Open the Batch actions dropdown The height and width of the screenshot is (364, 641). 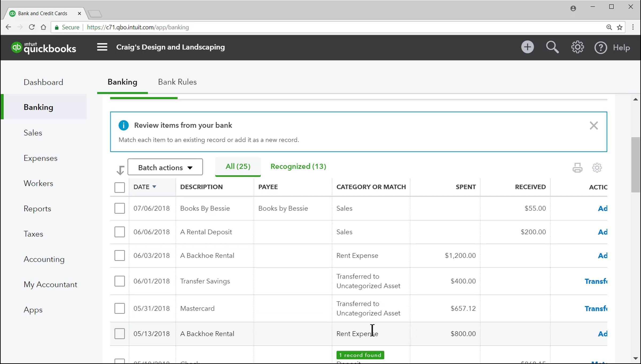(165, 167)
